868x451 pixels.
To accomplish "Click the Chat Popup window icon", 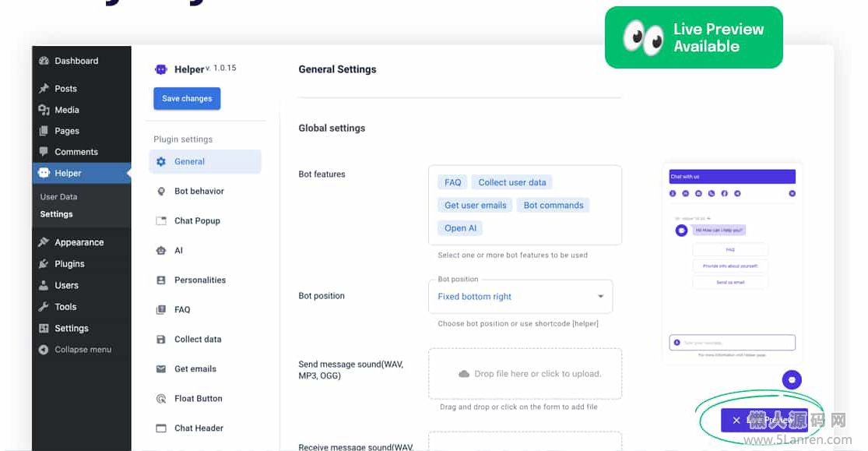I will tap(161, 220).
